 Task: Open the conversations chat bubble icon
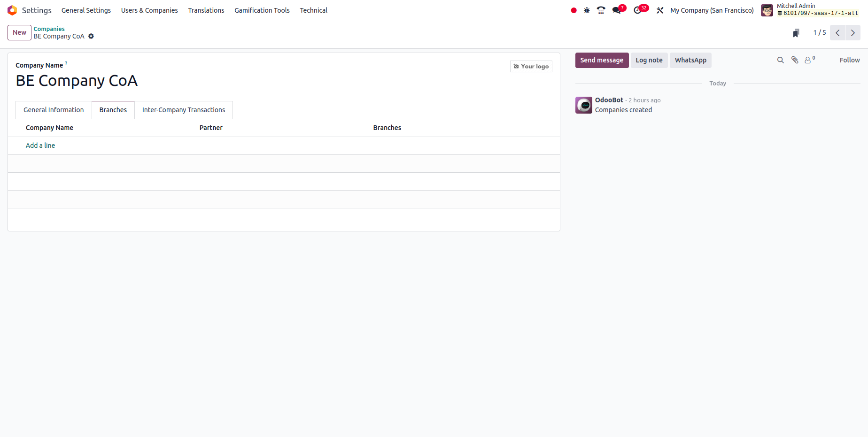(616, 10)
